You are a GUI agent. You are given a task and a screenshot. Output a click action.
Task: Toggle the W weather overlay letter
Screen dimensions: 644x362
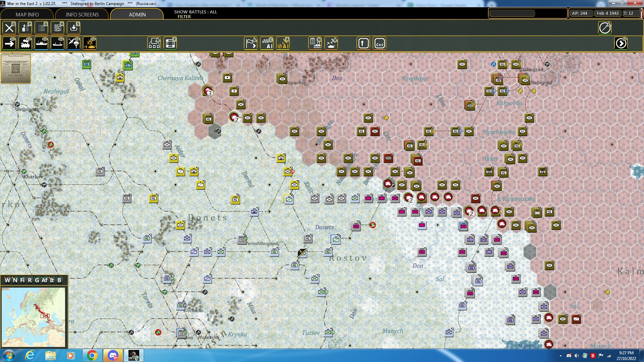7,280
